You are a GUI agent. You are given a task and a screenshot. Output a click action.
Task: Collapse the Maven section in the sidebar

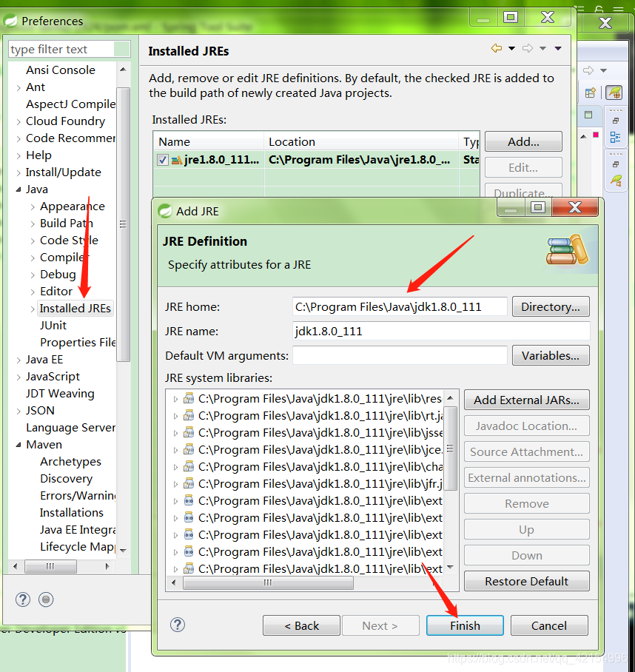[18, 444]
